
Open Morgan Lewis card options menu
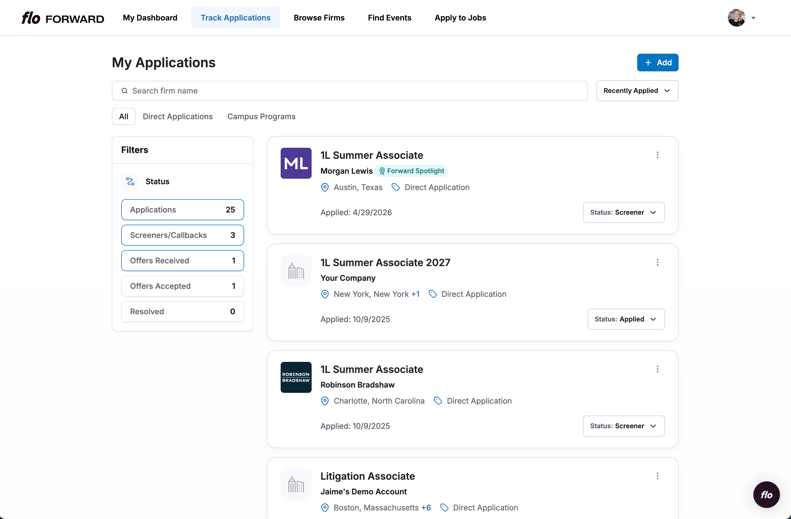click(x=657, y=155)
